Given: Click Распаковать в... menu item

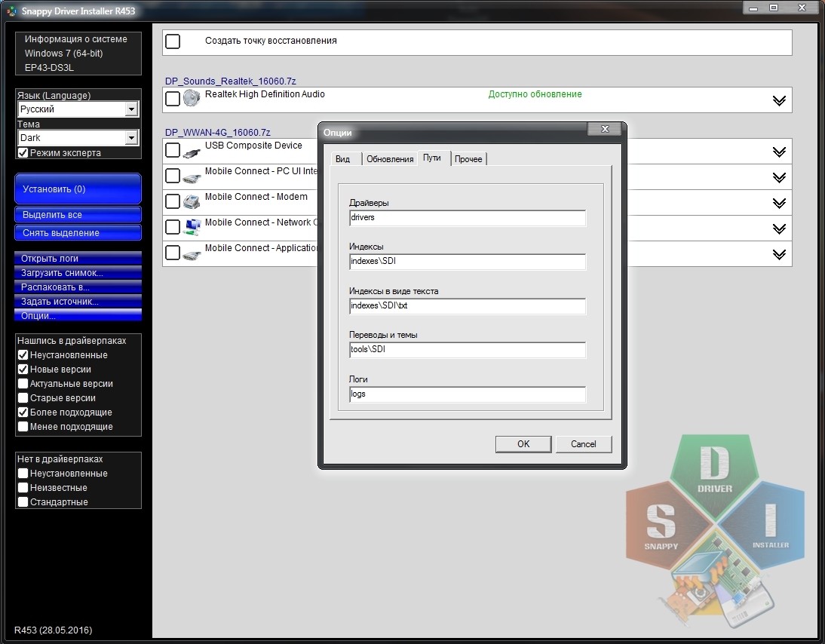Looking at the screenshot, I should tap(78, 287).
